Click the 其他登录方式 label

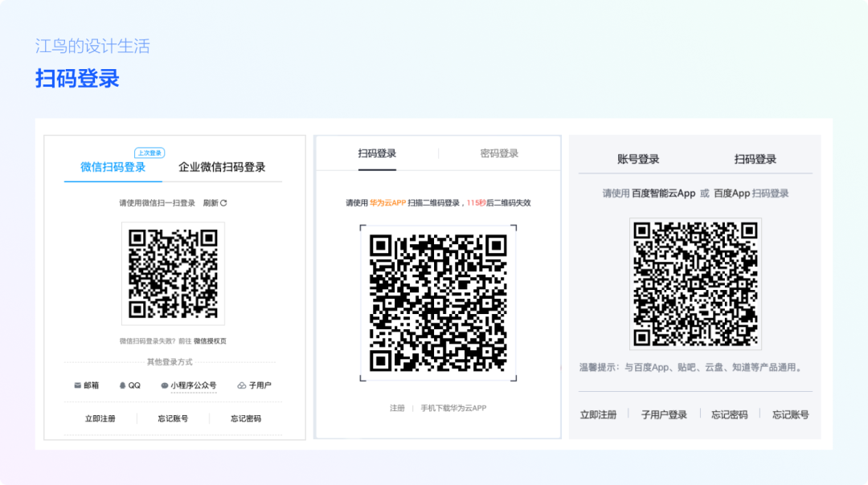pos(170,362)
